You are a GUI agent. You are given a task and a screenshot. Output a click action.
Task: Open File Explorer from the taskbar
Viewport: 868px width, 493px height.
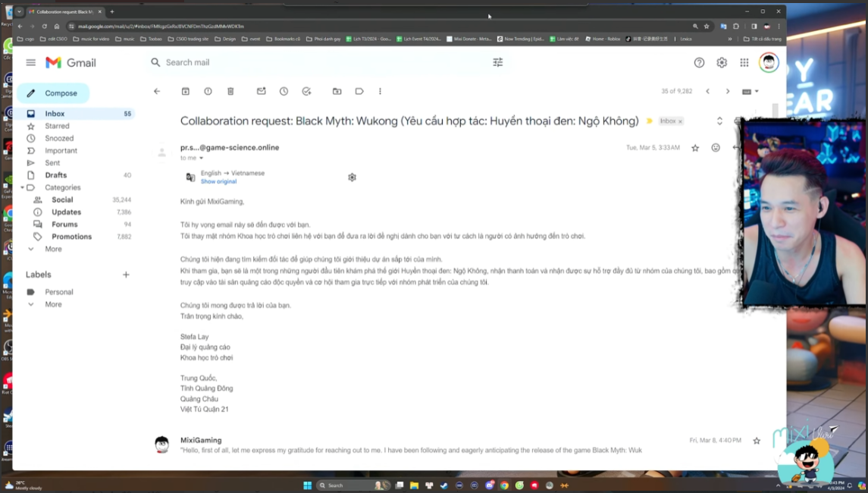(414, 485)
